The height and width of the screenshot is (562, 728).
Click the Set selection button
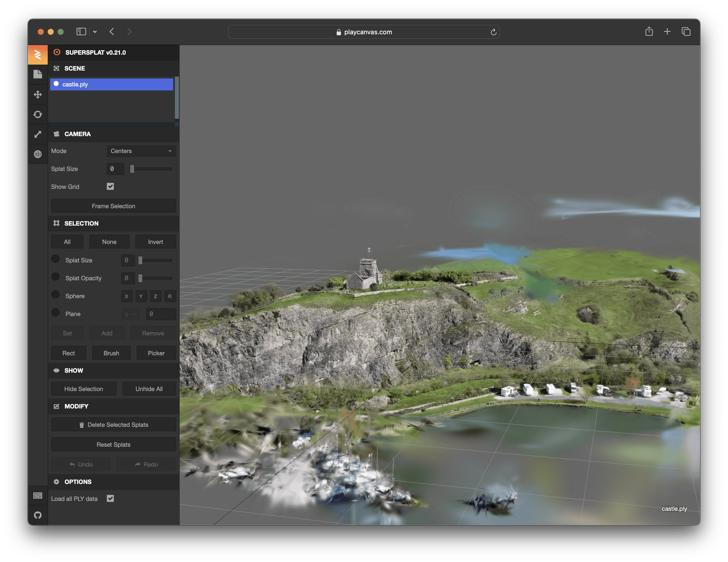click(67, 333)
